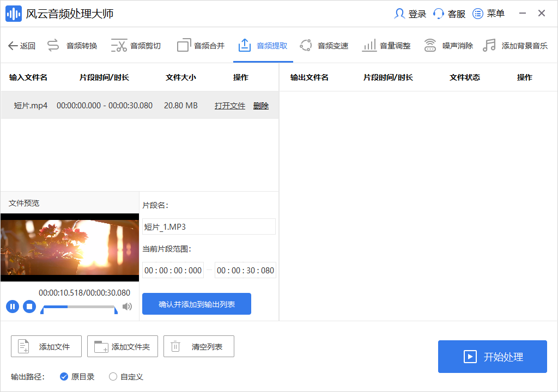The height and width of the screenshot is (392, 558).
Task: Delete 短片.mp4 via 删除 link
Action: tap(261, 106)
